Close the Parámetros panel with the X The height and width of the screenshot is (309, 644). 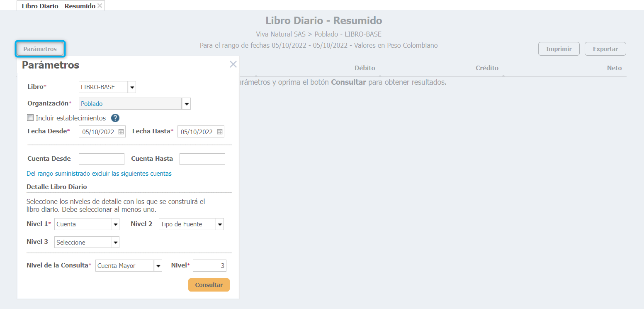(233, 64)
